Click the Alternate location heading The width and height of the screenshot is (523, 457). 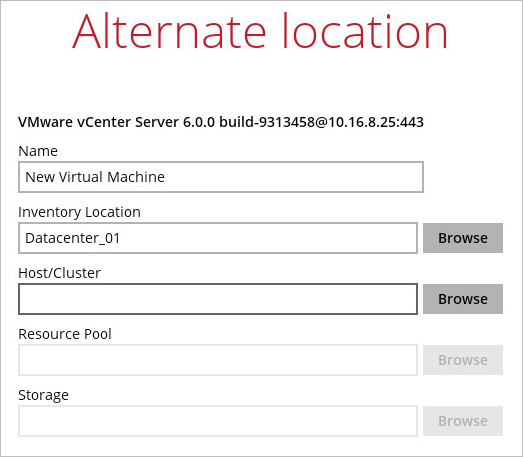pyautogui.click(x=260, y=31)
